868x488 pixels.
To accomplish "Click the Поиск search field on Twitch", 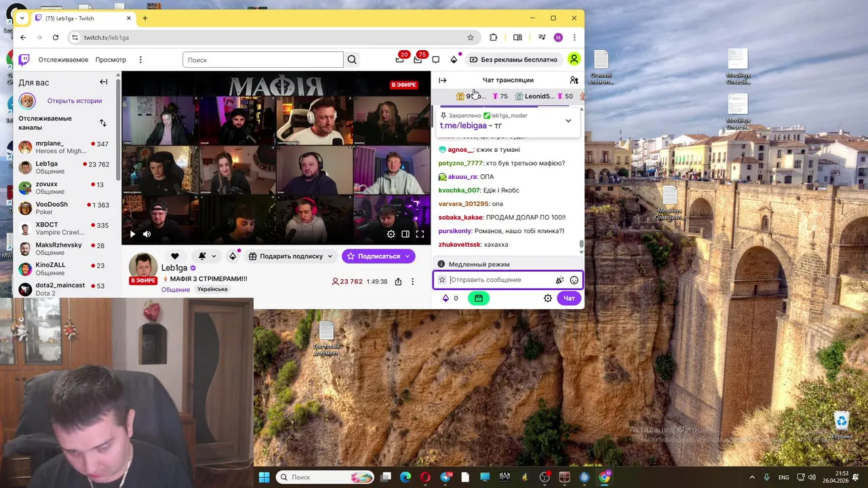I will pos(263,60).
